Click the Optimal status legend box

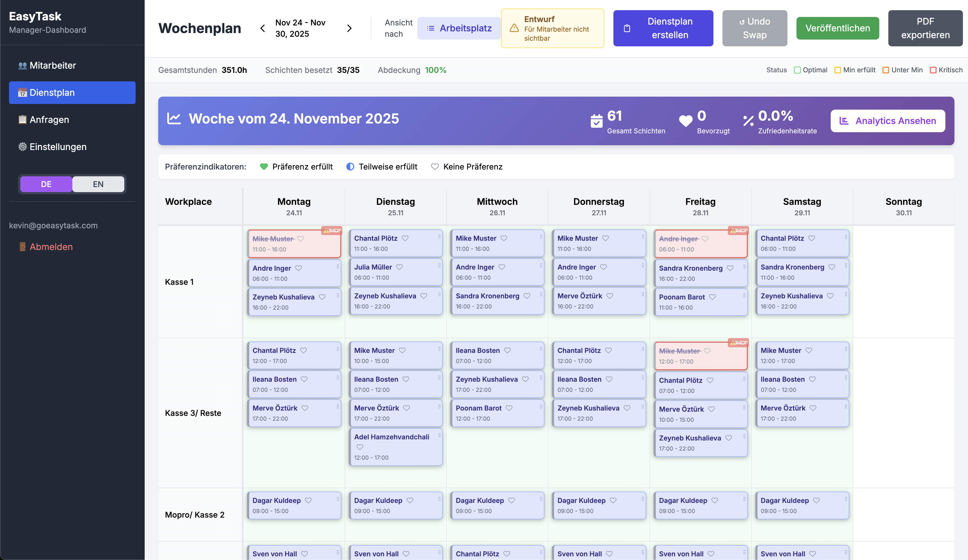click(x=797, y=70)
